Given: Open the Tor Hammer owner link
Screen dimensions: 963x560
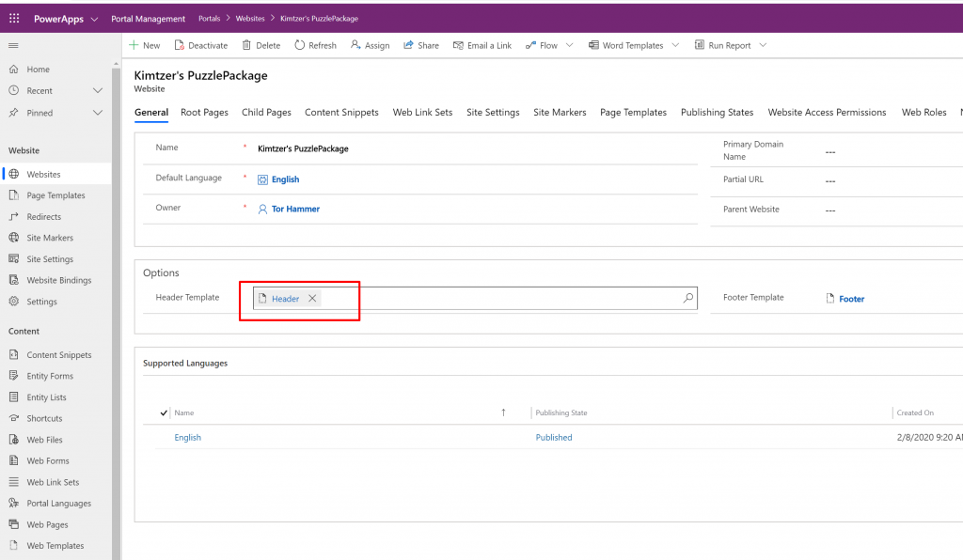Looking at the screenshot, I should click(x=295, y=209).
